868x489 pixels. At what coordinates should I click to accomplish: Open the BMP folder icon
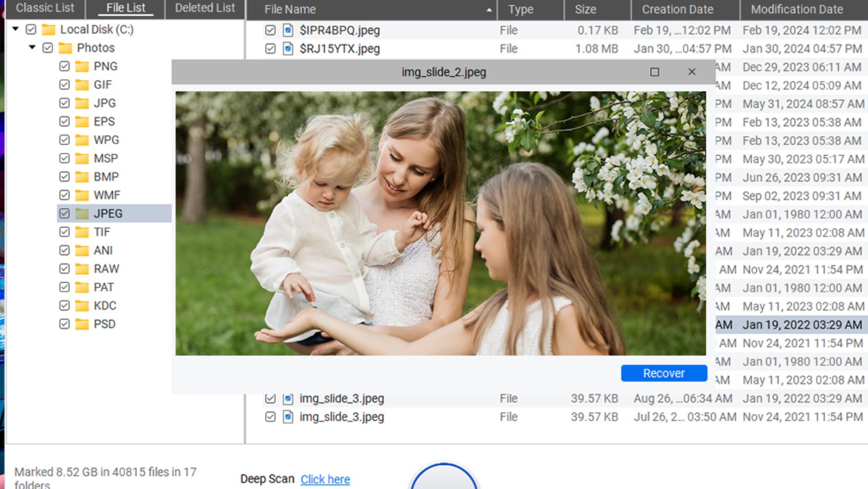coord(82,177)
